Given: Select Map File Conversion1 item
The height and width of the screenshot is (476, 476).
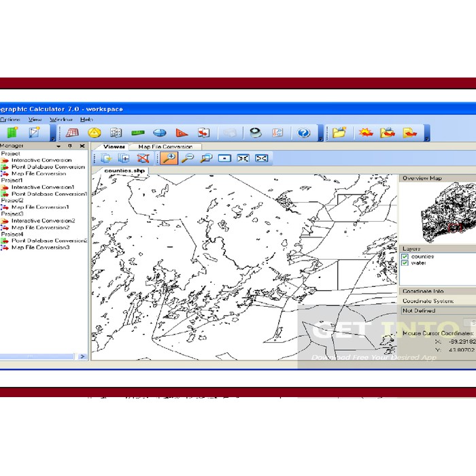Looking at the screenshot, I should click(x=40, y=207).
